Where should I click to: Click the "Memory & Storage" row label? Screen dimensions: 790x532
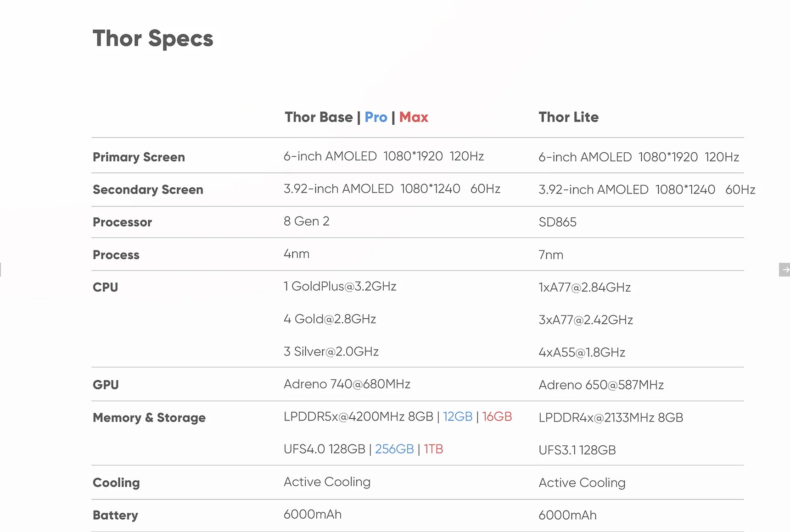pyautogui.click(x=149, y=418)
